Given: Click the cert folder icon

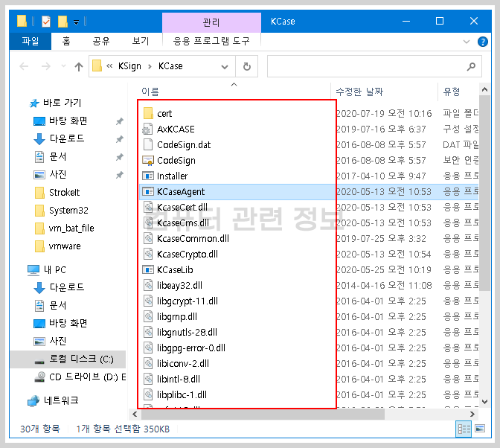Looking at the screenshot, I should 148,113.
